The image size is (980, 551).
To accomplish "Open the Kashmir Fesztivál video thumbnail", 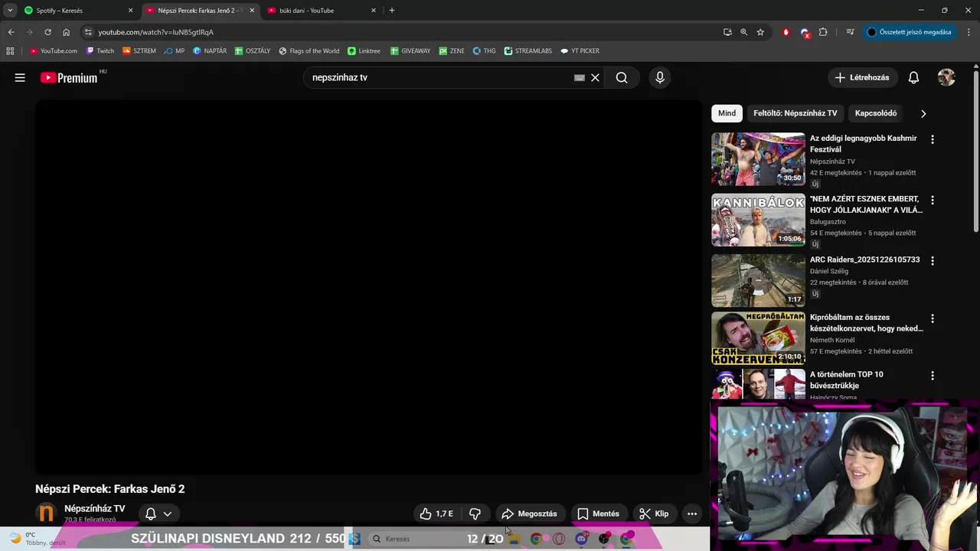I will (x=758, y=159).
